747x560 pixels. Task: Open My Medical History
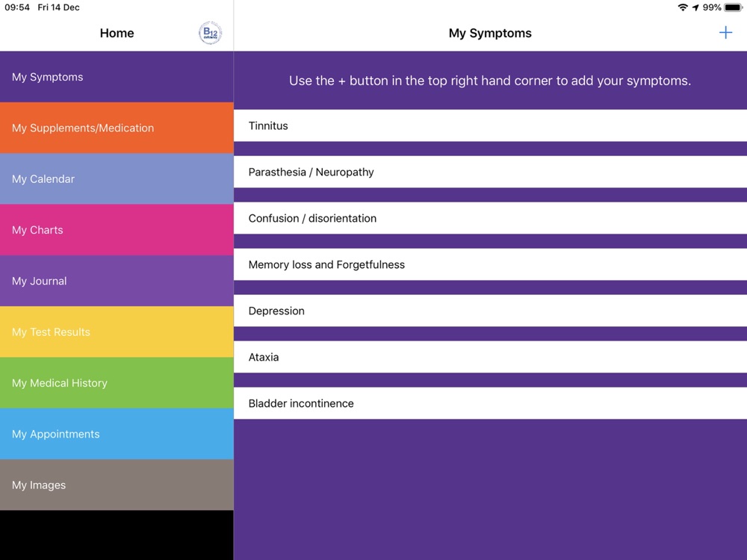pyautogui.click(x=117, y=382)
